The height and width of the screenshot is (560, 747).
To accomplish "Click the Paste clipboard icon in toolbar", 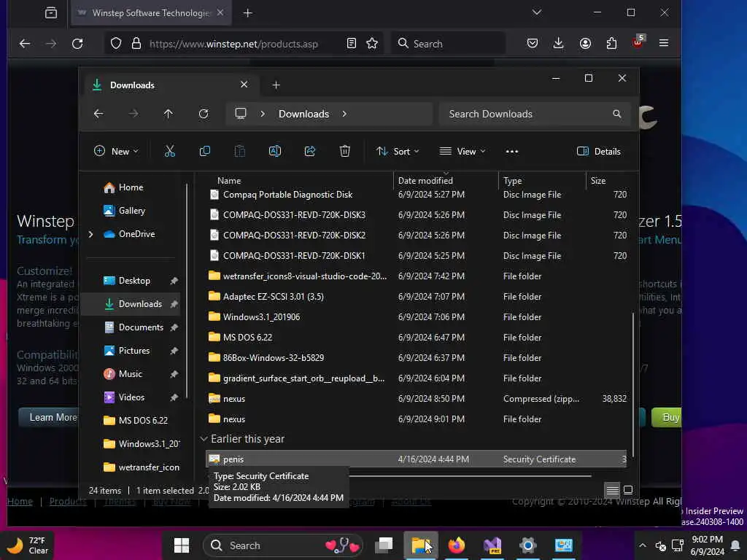I will pos(239,152).
